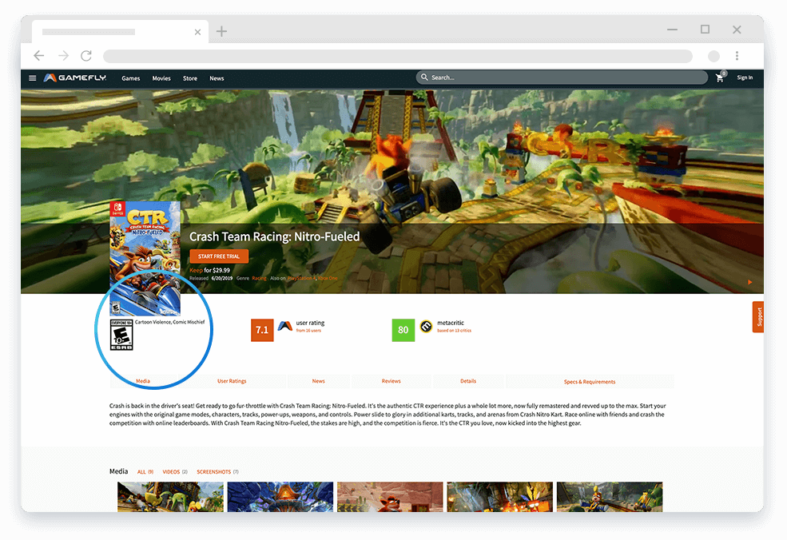Image resolution: width=787 pixels, height=540 pixels.
Task: Switch to the Reviews tab
Action: tap(391, 381)
